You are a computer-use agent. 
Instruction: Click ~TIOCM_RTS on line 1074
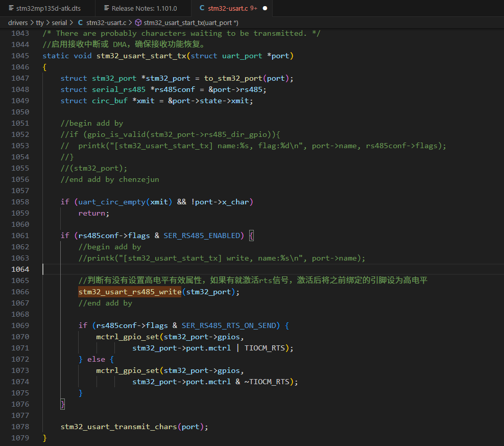point(267,382)
